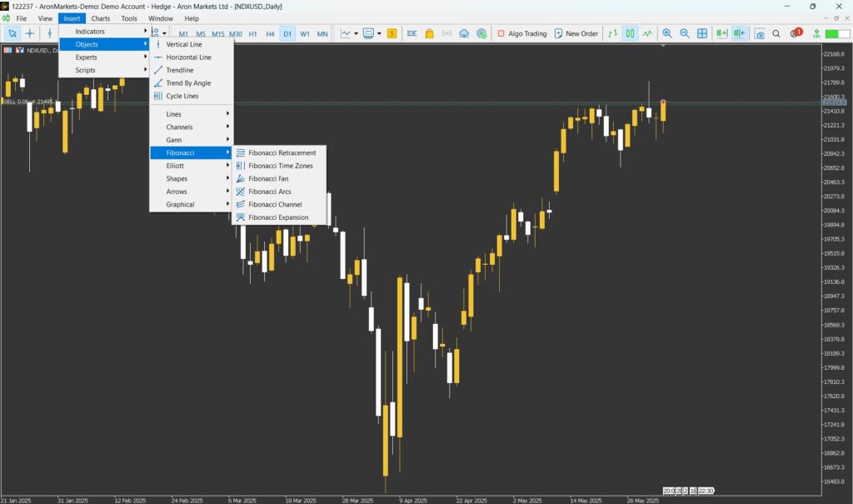
Task: Open the File menu
Action: tap(21, 18)
